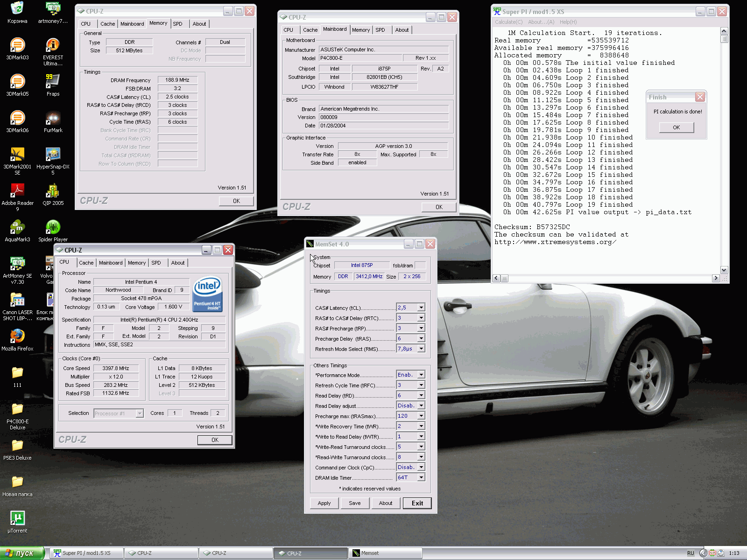This screenshot has height=560, width=747.
Task: Launch 3DMark2001 SE shortcut
Action: coord(17,161)
